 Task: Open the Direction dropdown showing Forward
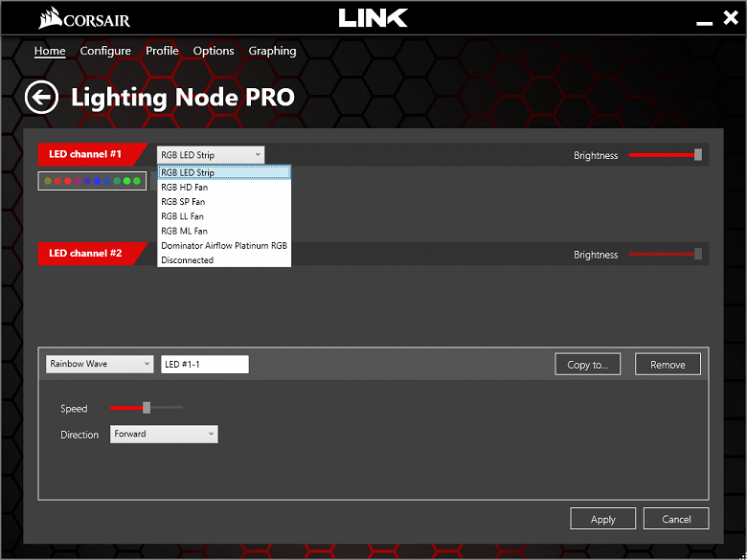(164, 434)
